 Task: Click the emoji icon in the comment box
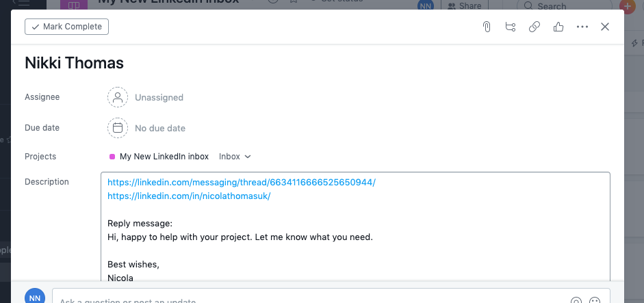tap(595, 300)
